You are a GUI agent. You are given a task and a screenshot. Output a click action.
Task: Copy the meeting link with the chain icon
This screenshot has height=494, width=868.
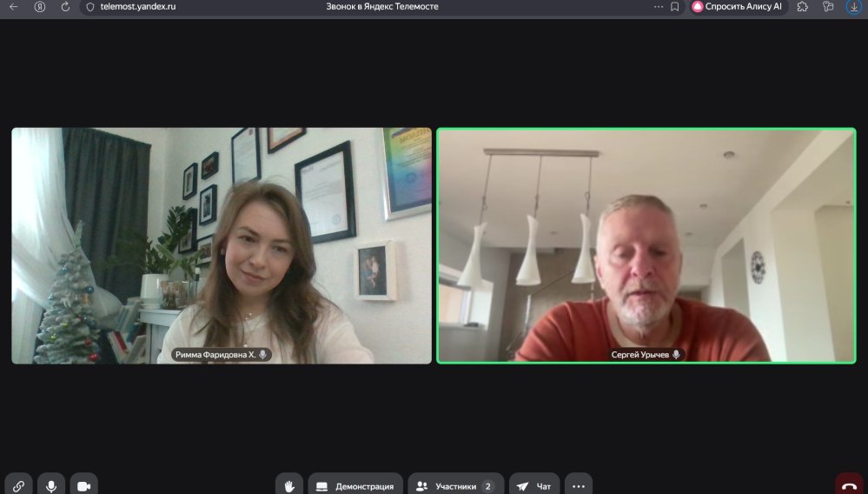coord(18,485)
